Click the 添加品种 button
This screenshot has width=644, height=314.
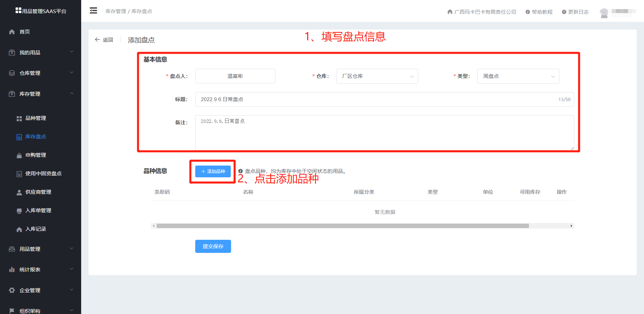213,171
